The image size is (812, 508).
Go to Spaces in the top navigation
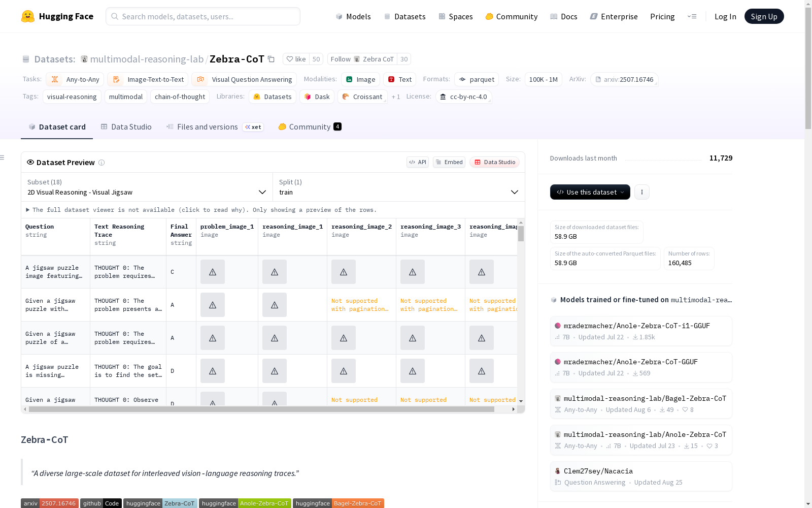[x=455, y=16]
